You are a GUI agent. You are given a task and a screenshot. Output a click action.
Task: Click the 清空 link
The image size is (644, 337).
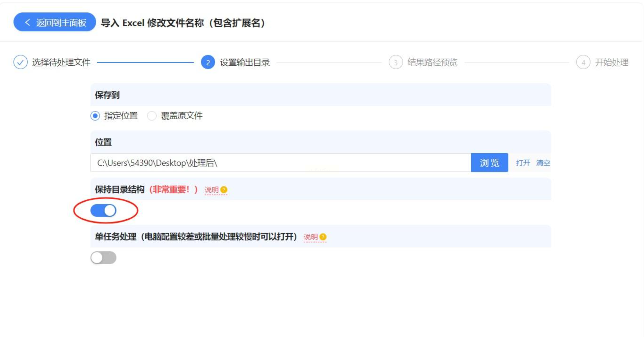coord(543,163)
